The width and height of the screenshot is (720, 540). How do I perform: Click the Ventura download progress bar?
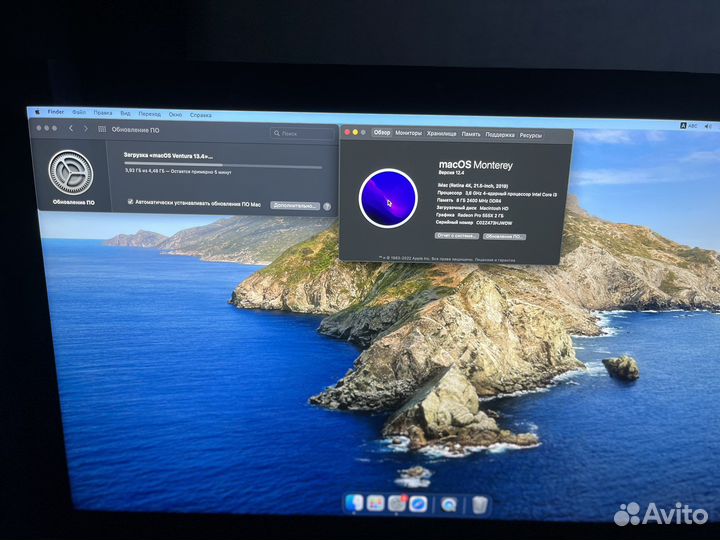click(x=223, y=165)
